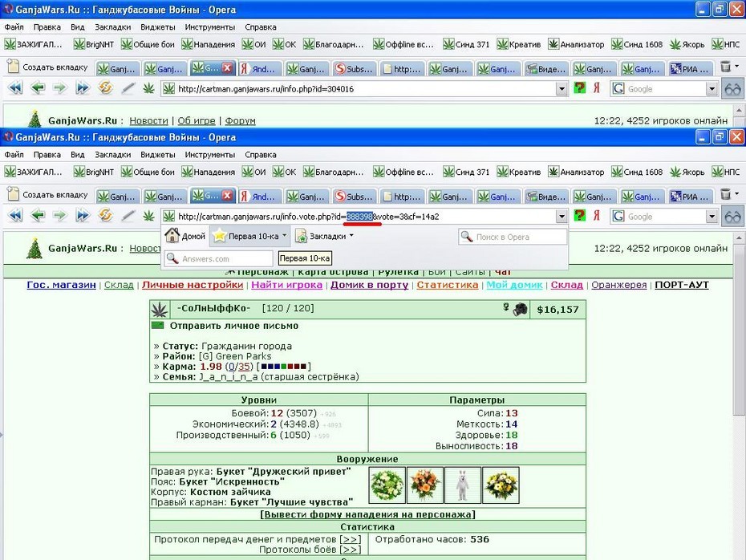Click the Домой home button
Image resolution: width=746 pixels, height=560 pixels.
tap(184, 236)
